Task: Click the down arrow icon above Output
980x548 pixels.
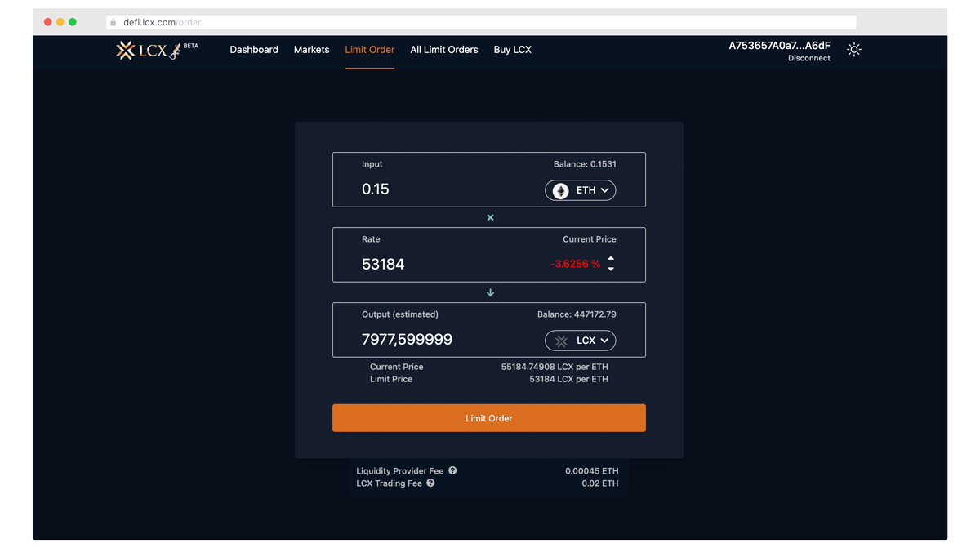Action: tap(490, 292)
